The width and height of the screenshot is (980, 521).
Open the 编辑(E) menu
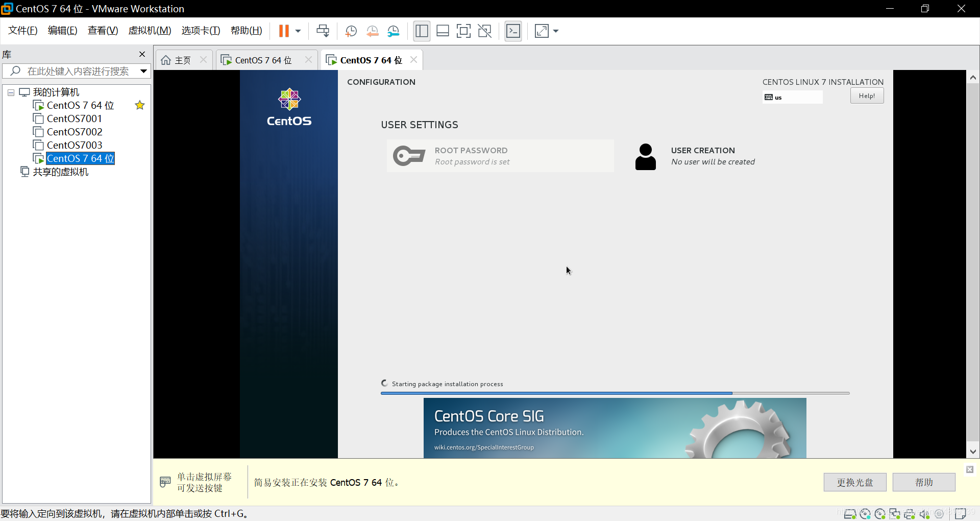click(x=62, y=31)
